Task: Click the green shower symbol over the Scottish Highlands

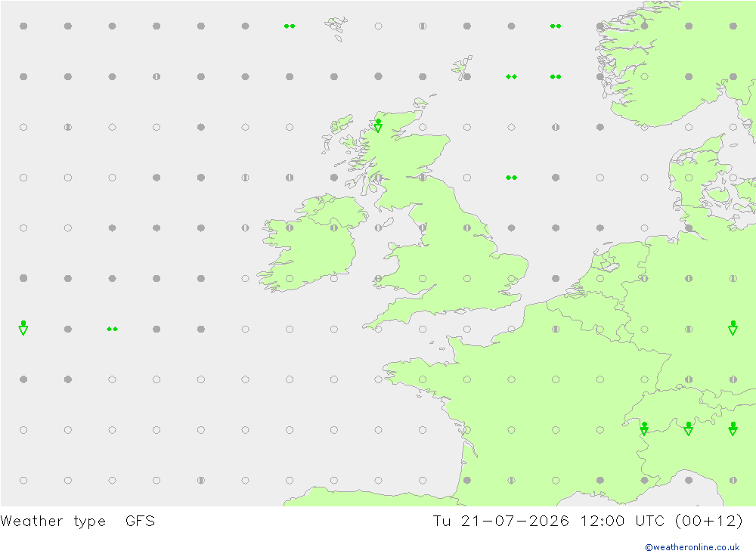Action: (378, 126)
